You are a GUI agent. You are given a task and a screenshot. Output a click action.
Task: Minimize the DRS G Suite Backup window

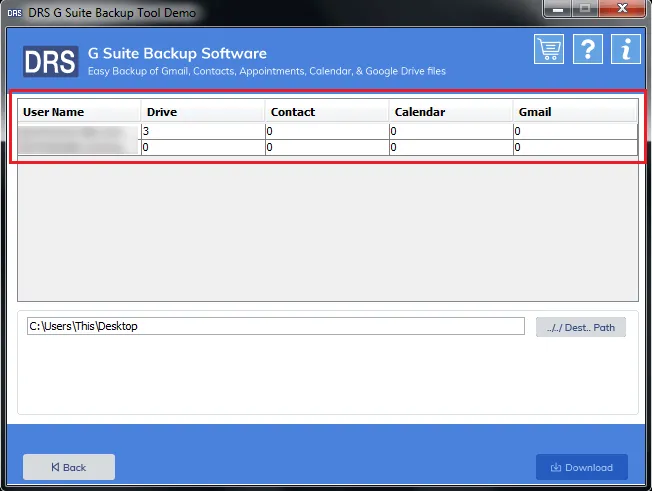[558, 8]
